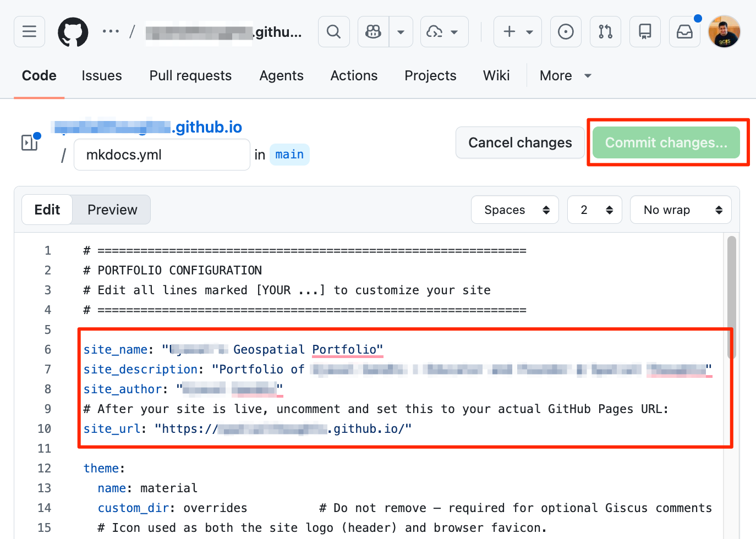Open the issues circle icon
This screenshot has width=756, height=539.
tap(566, 32)
